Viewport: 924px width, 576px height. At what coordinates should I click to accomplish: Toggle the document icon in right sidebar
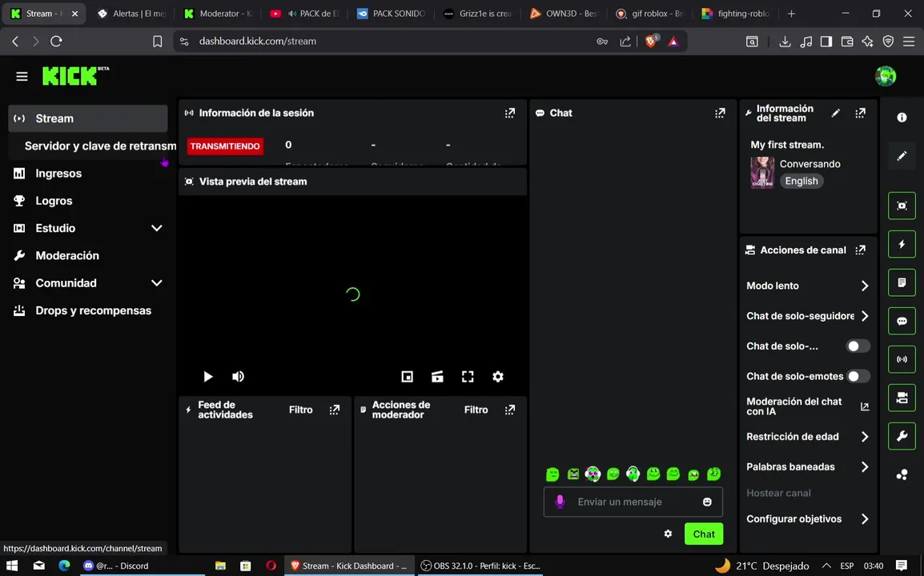point(902,282)
